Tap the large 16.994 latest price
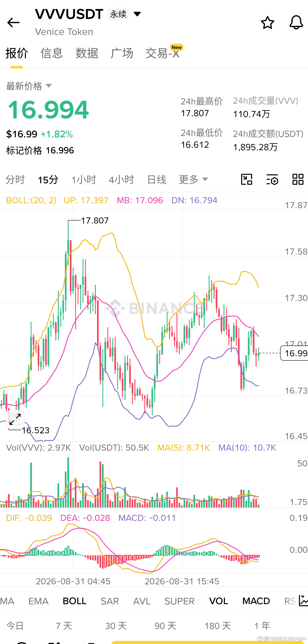Image resolution: width=308 pixels, height=644 pixels. 48,109
